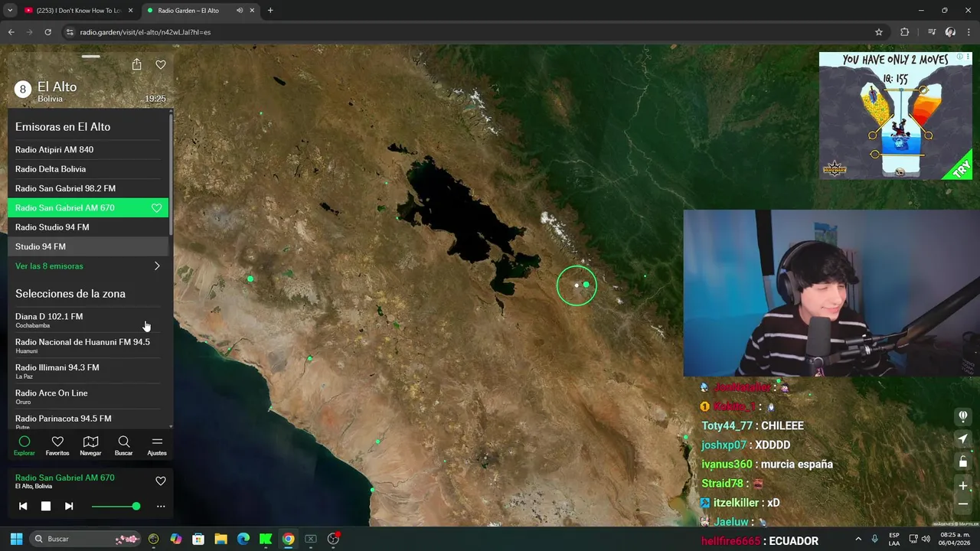This screenshot has width=980, height=551.
Task: Go to my location on the map
Action: [963, 439]
